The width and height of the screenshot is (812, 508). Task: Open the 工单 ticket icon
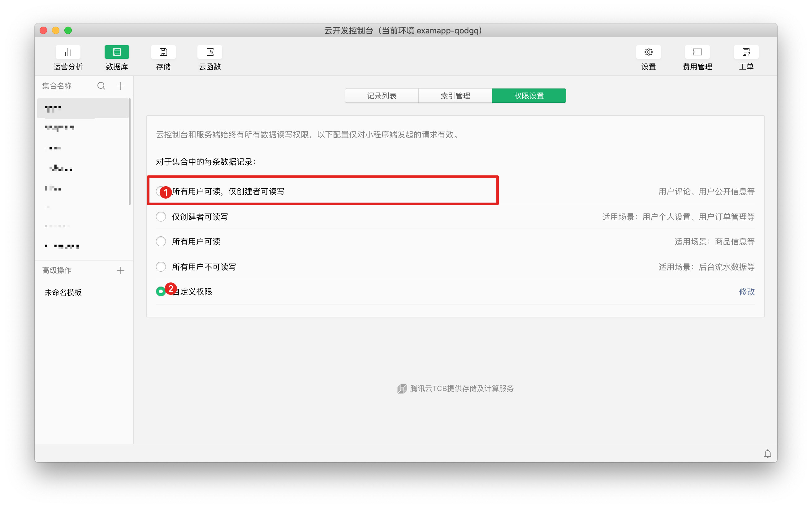[746, 52]
